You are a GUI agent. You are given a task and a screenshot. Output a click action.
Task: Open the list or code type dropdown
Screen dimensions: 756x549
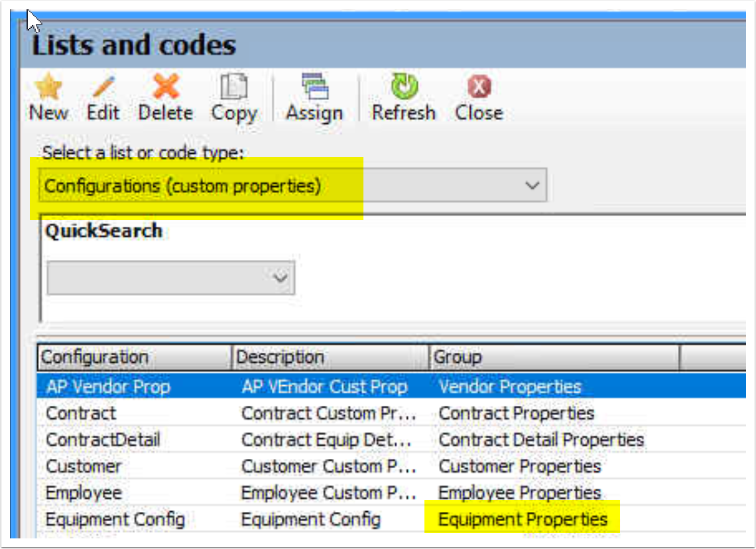293,185
